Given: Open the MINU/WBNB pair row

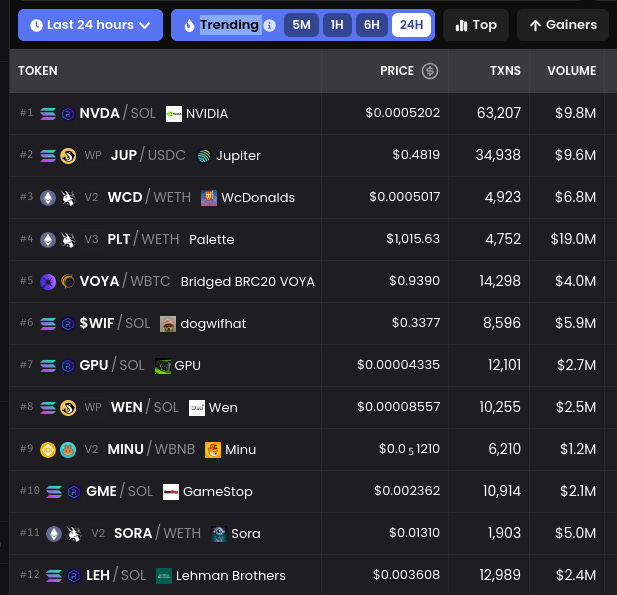Looking at the screenshot, I should 313,450.
